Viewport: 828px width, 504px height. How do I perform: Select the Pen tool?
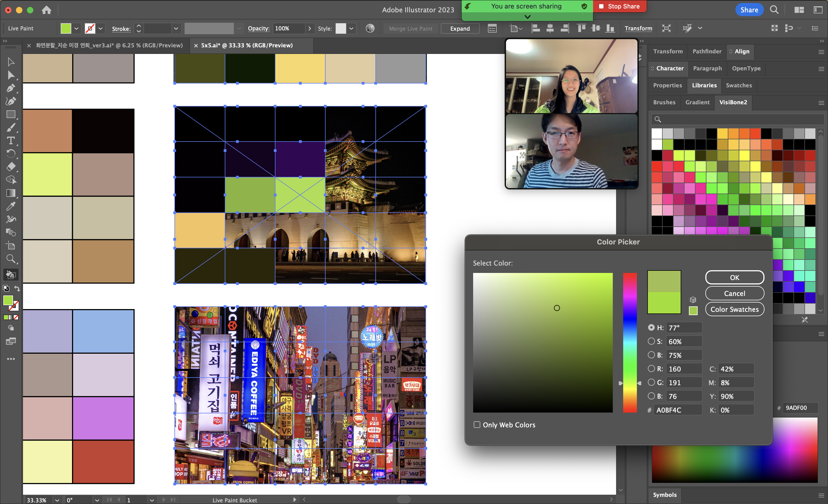[x=10, y=88]
